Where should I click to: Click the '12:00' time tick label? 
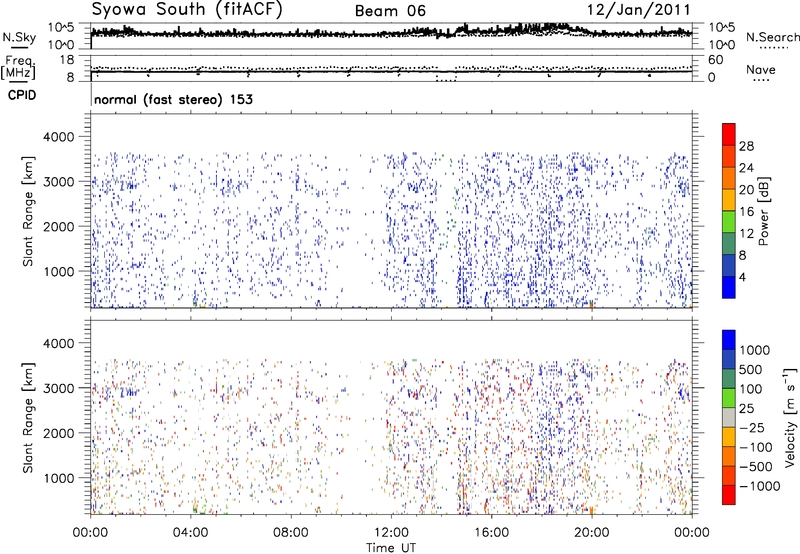391,533
